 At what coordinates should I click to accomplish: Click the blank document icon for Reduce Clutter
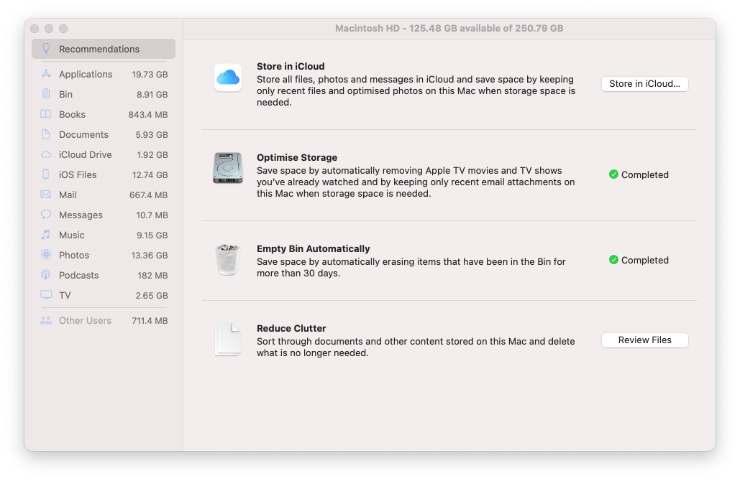(x=228, y=339)
